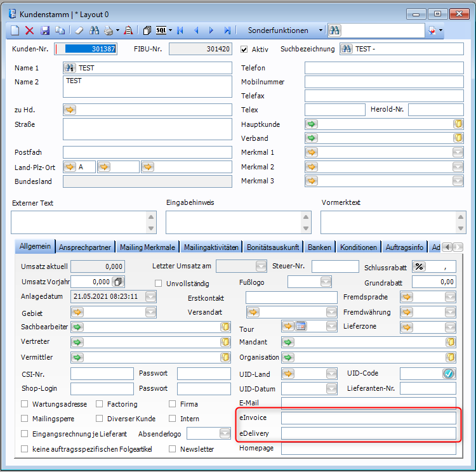
Task: Expand the Merkmal 1 dropdown list
Action: 458,152
